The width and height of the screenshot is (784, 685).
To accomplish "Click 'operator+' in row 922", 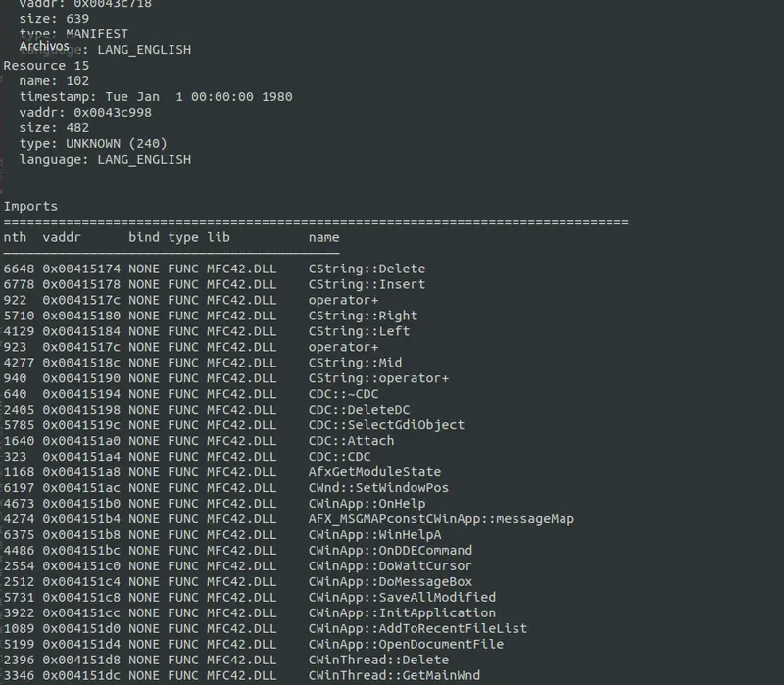I will 344,300.
